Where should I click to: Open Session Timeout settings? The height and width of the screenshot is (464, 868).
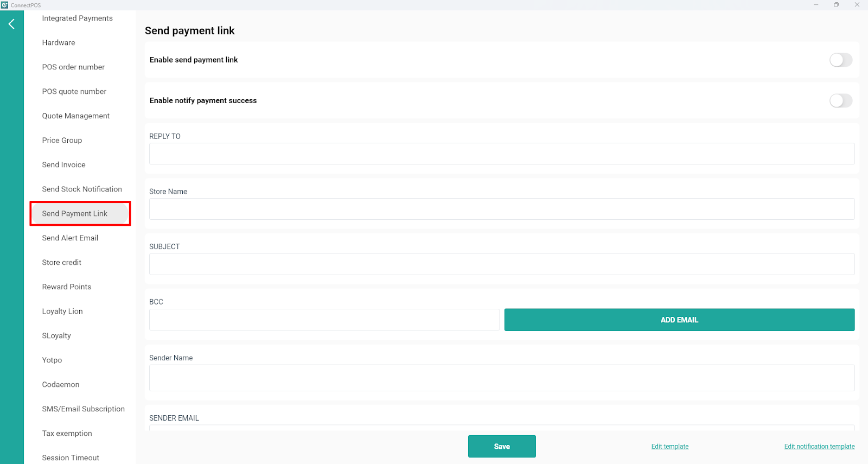[x=71, y=457]
